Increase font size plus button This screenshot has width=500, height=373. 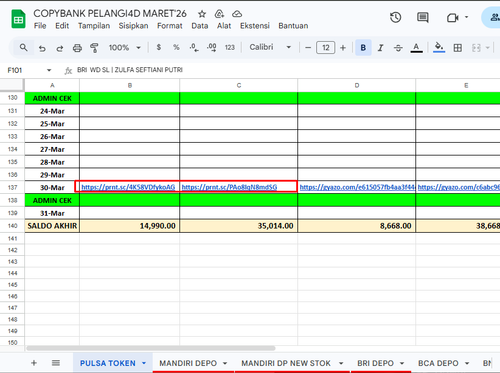tap(343, 48)
